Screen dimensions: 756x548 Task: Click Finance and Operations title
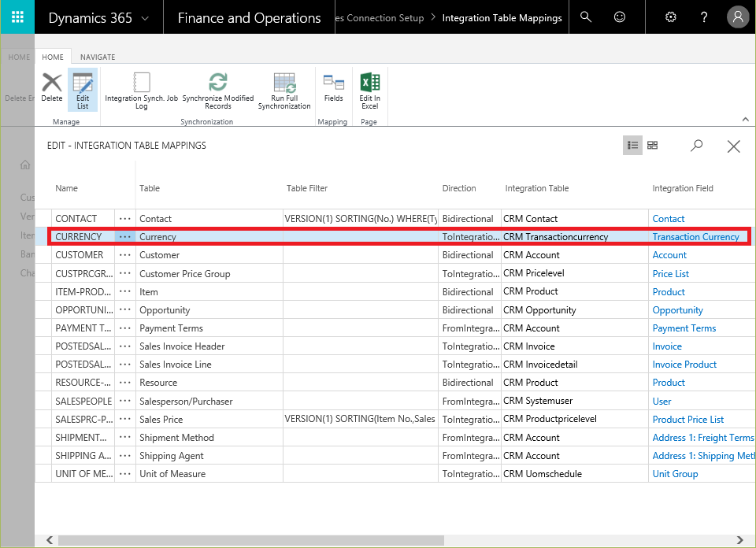pyautogui.click(x=250, y=18)
